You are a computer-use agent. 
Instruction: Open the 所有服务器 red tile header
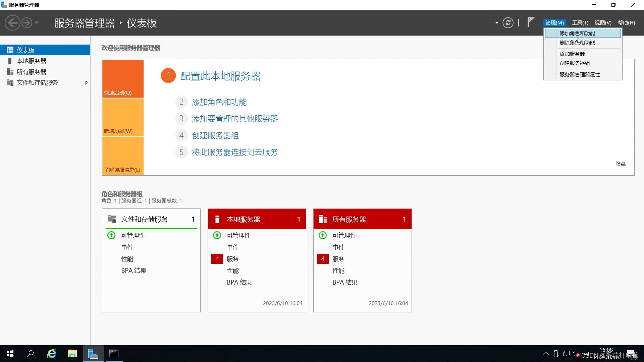coord(363,219)
